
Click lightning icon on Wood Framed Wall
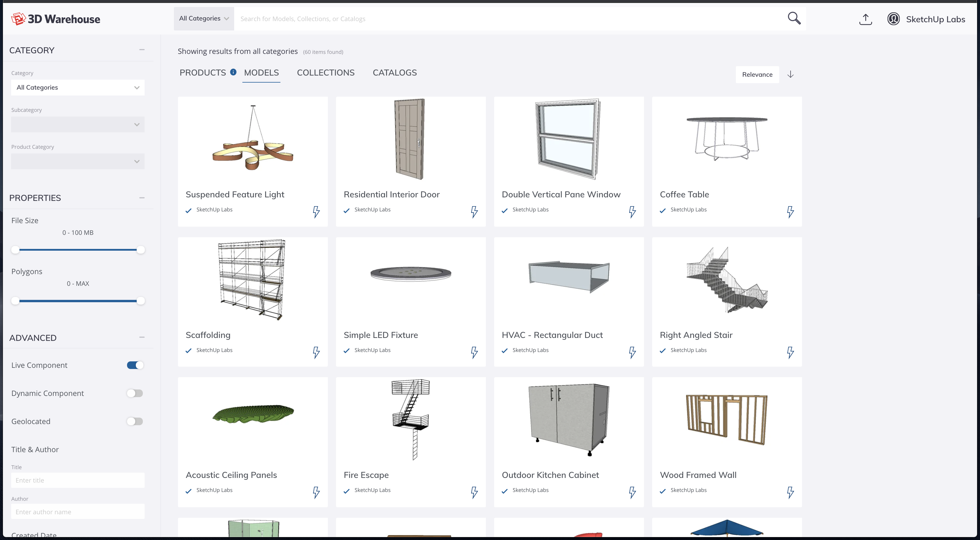coord(790,493)
